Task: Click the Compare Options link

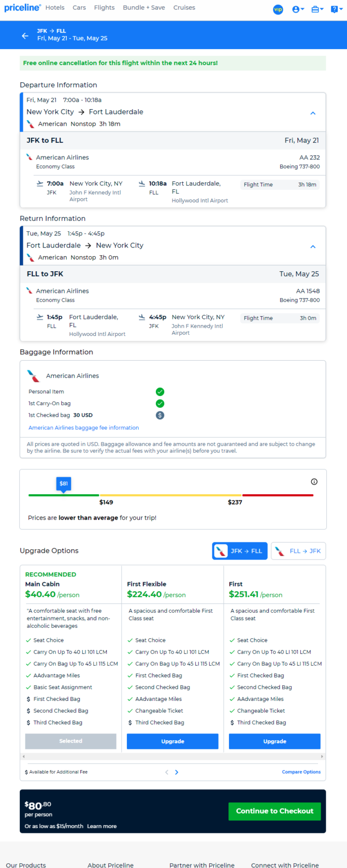Action: click(301, 772)
